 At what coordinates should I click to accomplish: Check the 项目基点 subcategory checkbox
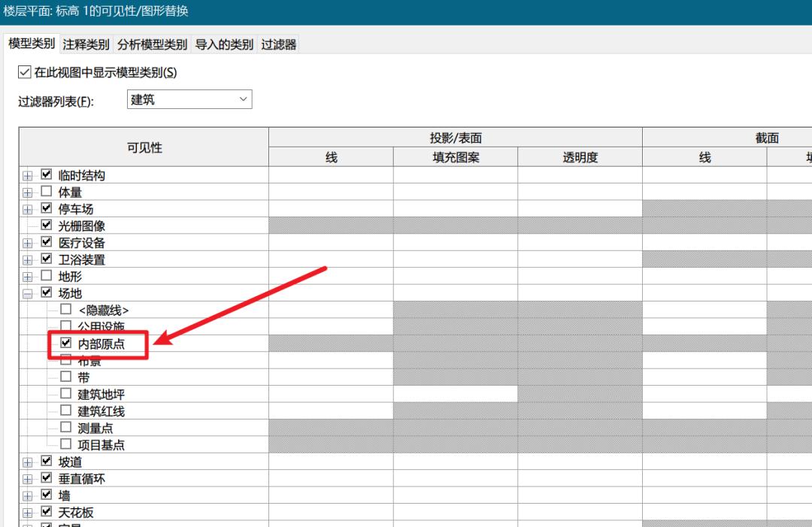(x=65, y=444)
